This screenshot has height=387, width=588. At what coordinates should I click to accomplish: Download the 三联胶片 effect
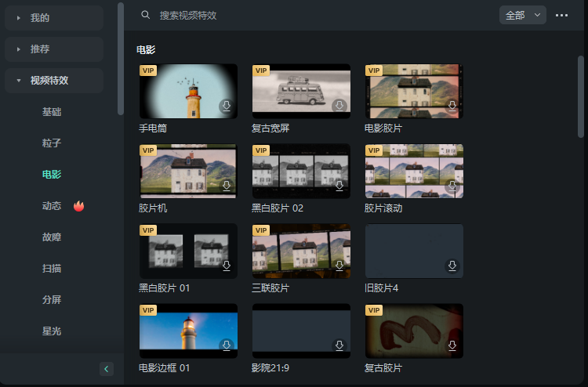coord(339,266)
